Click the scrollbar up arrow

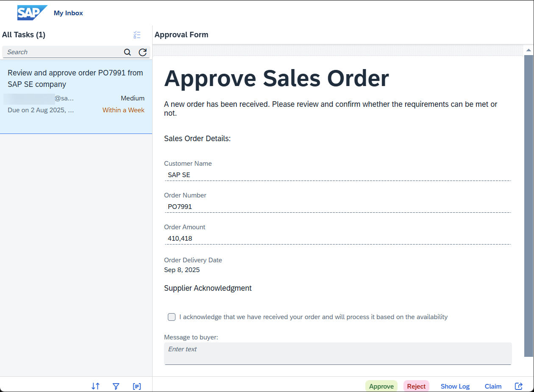[x=528, y=50]
